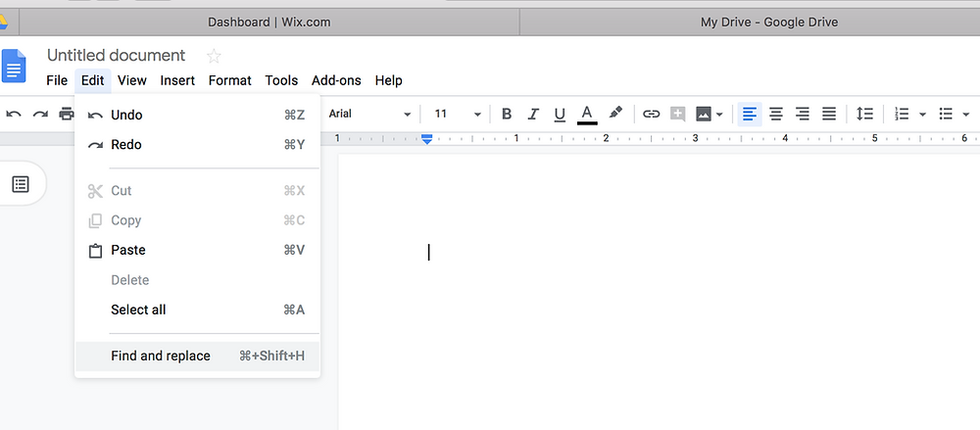This screenshot has height=430, width=980.
Task: Click the toolbar redo arrow icon
Action: point(40,114)
